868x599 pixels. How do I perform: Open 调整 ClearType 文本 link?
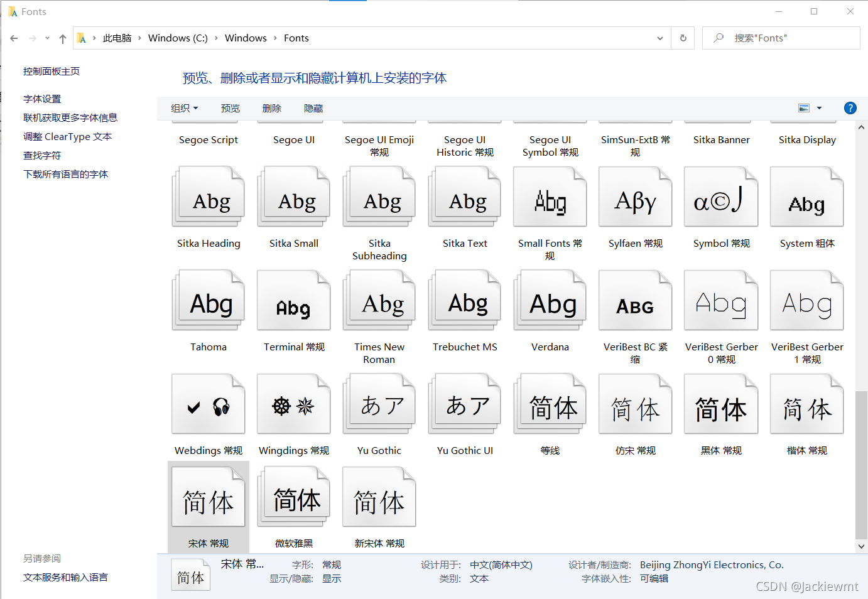click(x=67, y=137)
